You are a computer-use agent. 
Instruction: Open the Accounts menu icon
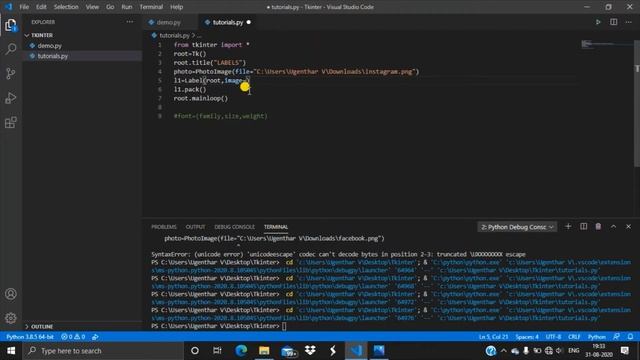(x=11, y=294)
